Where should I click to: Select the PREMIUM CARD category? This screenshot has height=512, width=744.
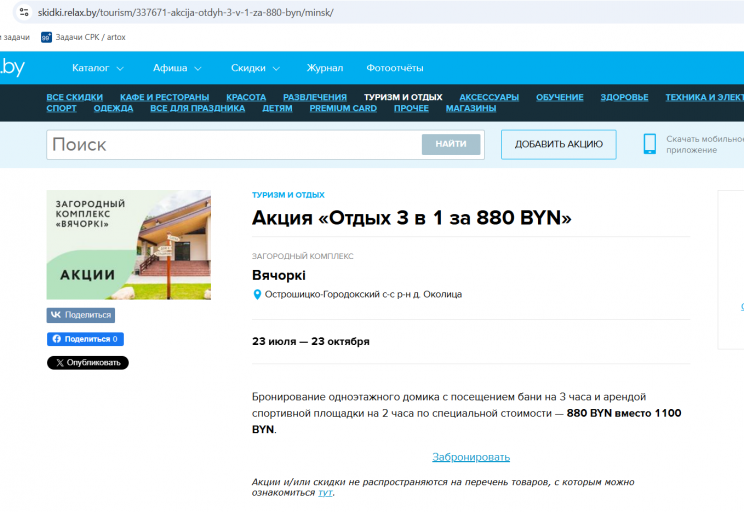tap(343, 108)
